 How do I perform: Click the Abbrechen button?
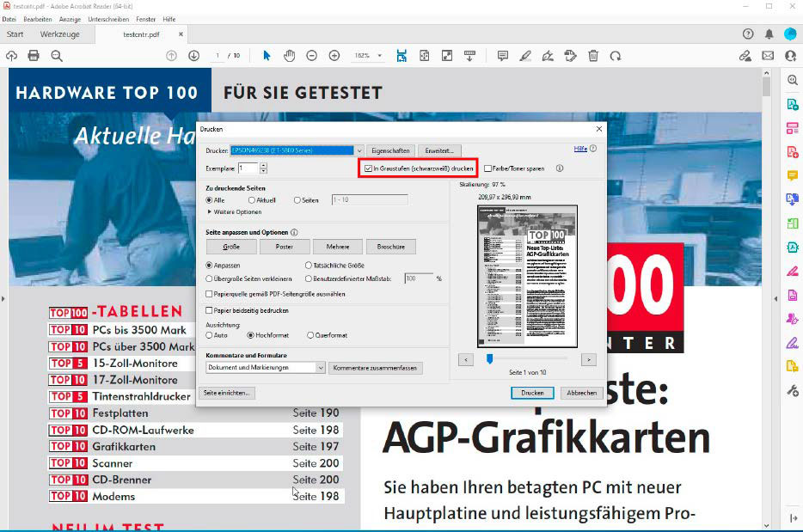(581, 393)
